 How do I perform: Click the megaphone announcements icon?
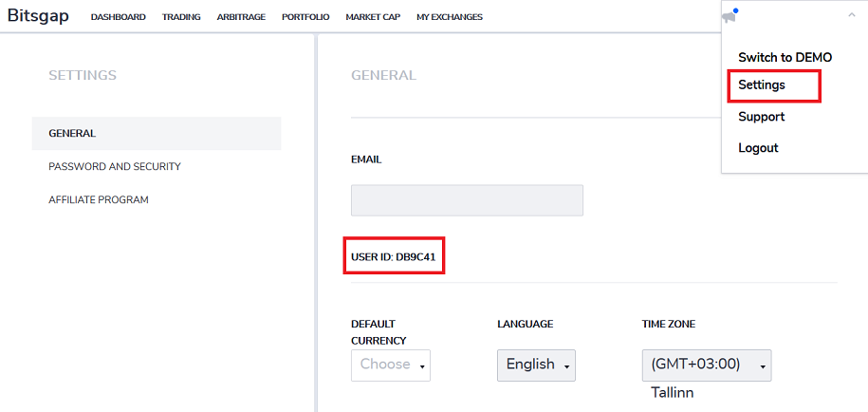[x=730, y=17]
